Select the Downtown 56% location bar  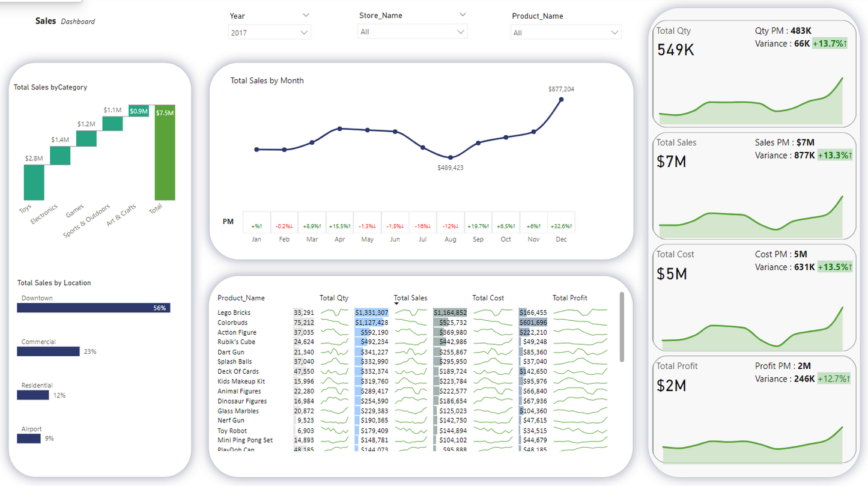coord(93,308)
